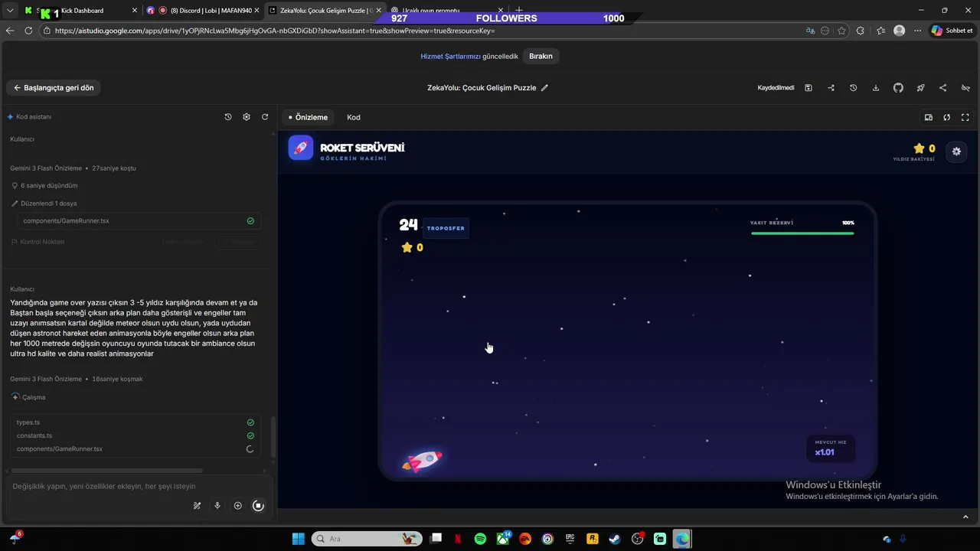Click the Bırakın button in the terms banner
Viewport: 980px width, 551px height.
[541, 56]
